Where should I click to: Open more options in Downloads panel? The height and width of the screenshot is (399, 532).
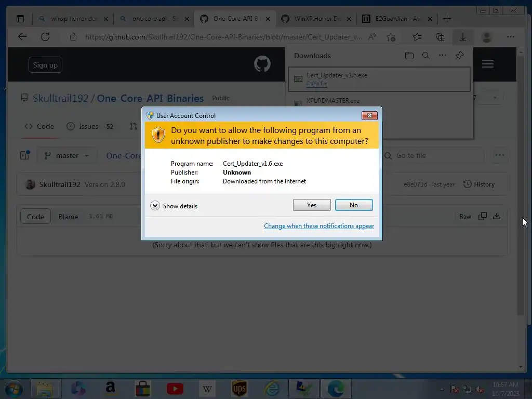point(443,56)
